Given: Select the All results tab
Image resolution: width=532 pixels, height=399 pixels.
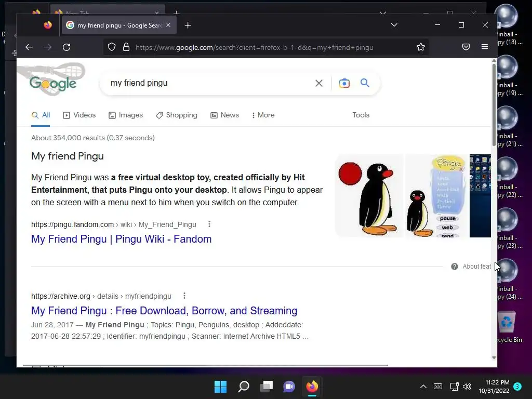Looking at the screenshot, I should (41, 115).
